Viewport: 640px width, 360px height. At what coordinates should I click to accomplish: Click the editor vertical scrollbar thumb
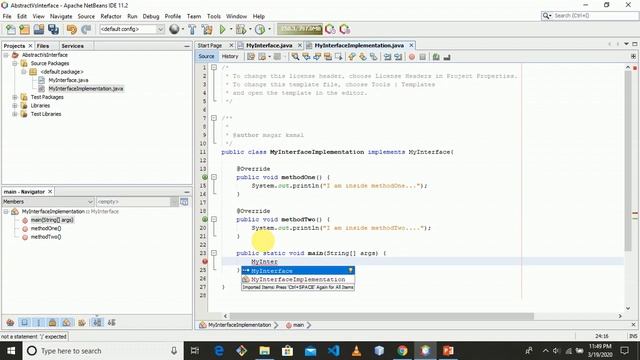tap(628, 161)
